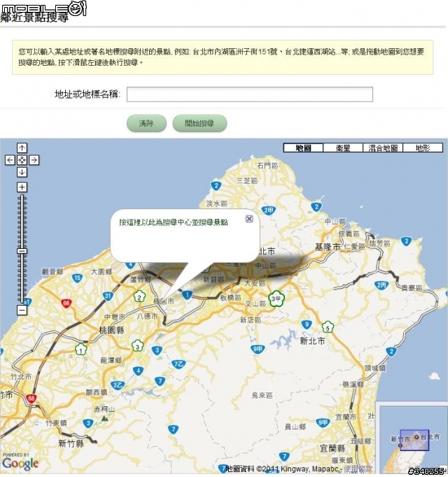This screenshot has height=477, width=448.
Task: Click the 開始搜尋 search button
Action: (199, 123)
